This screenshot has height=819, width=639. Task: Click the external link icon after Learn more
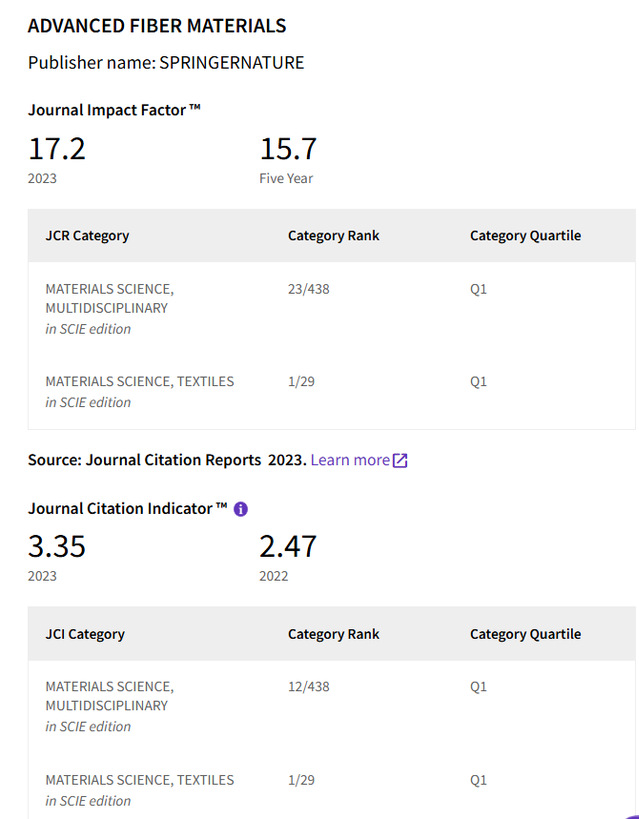(400, 460)
